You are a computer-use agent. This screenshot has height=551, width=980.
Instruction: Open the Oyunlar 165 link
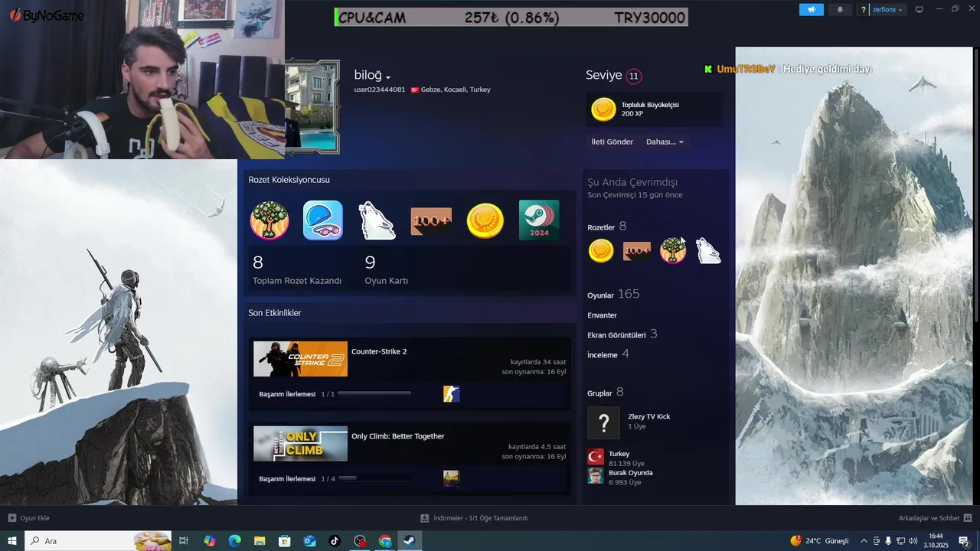612,294
